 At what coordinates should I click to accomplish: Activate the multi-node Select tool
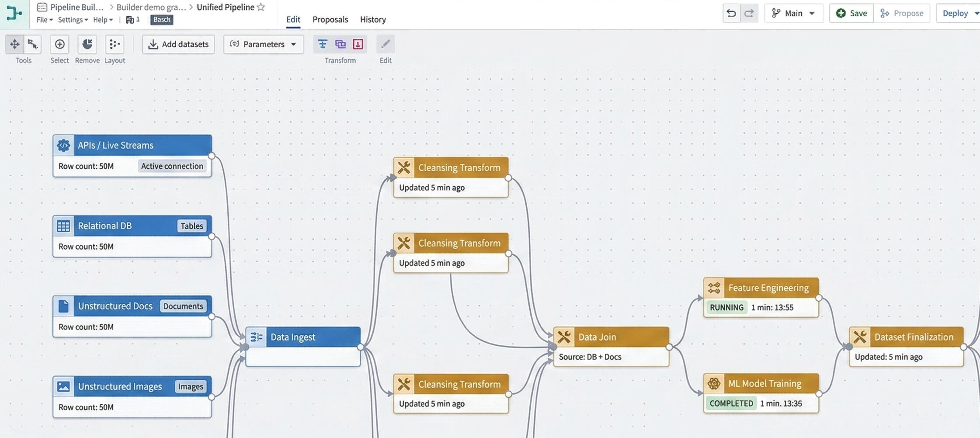[x=59, y=44]
